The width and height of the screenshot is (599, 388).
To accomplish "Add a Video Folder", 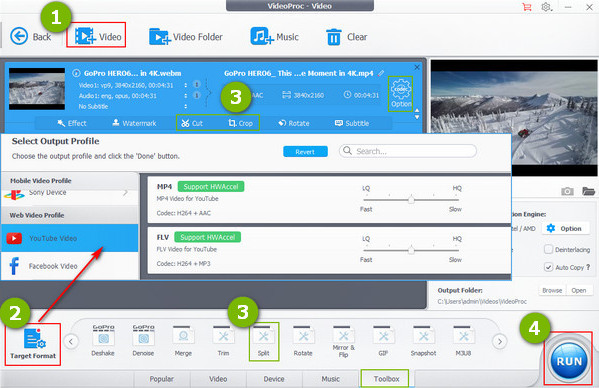I will tap(186, 37).
